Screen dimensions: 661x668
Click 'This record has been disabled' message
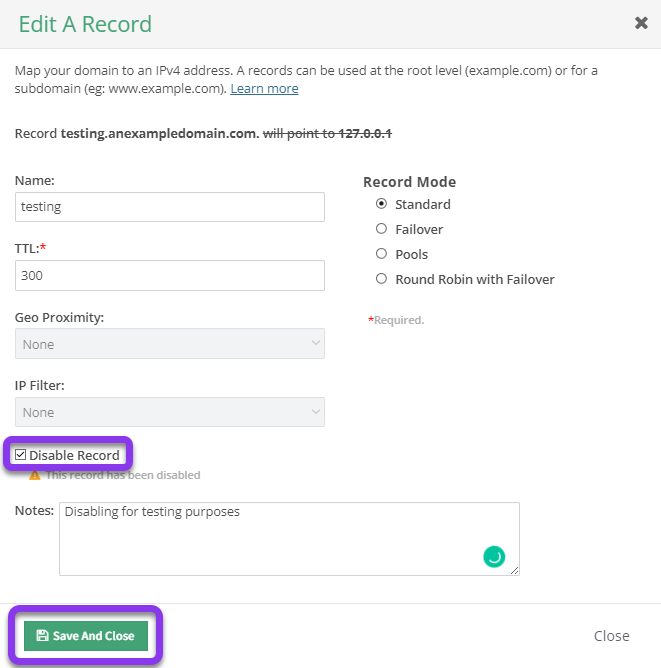pos(123,475)
